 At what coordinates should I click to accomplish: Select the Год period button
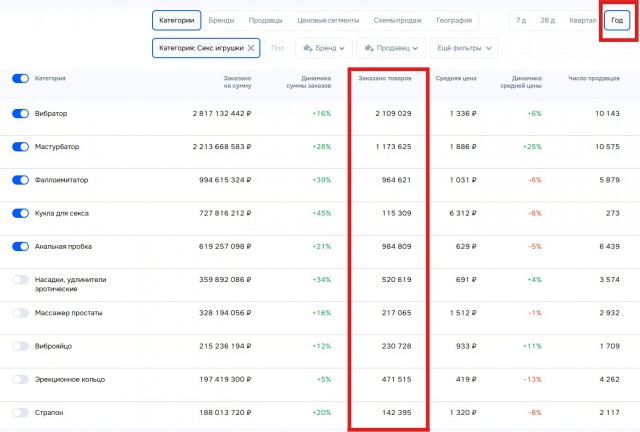click(617, 20)
